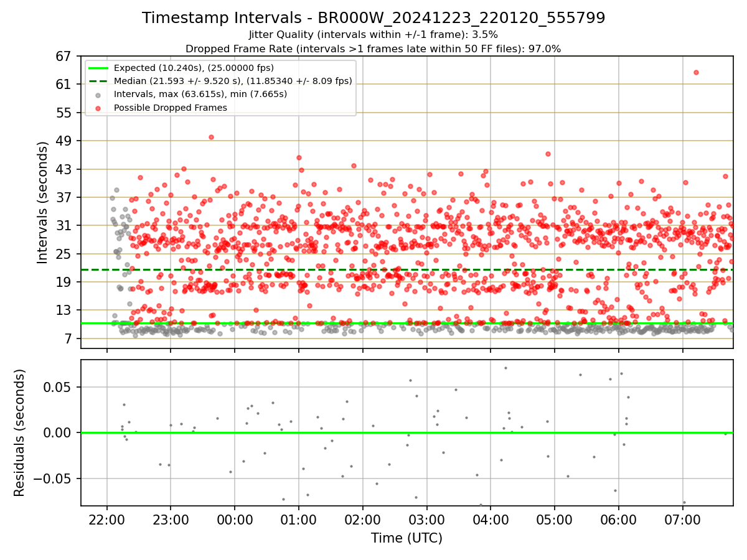
Task: Click the −0.05 residuals tick label
Action: 53,478
